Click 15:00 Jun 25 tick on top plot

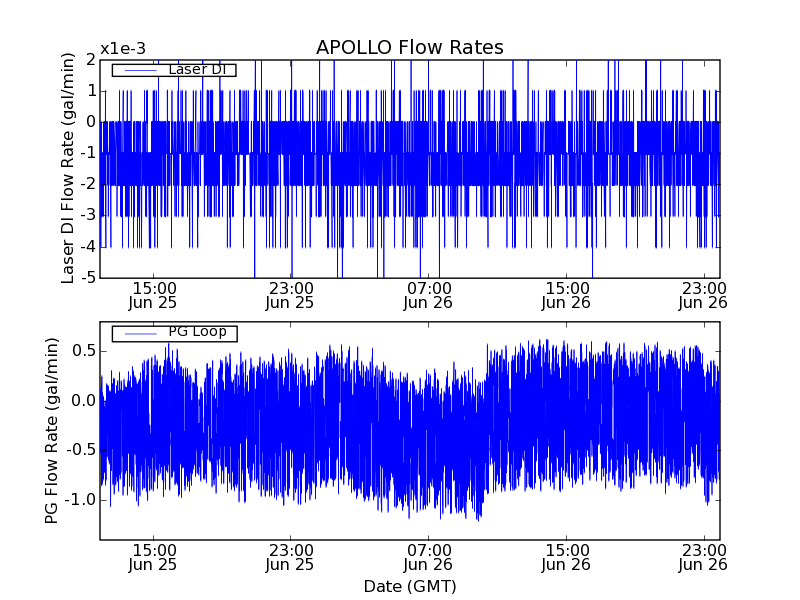153,295
